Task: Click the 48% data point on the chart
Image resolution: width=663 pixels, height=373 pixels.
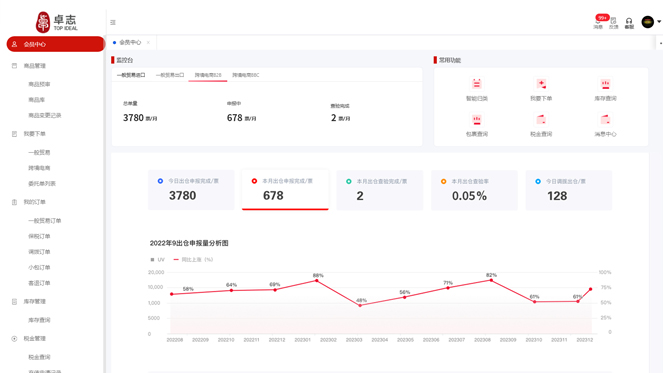Action: point(360,305)
